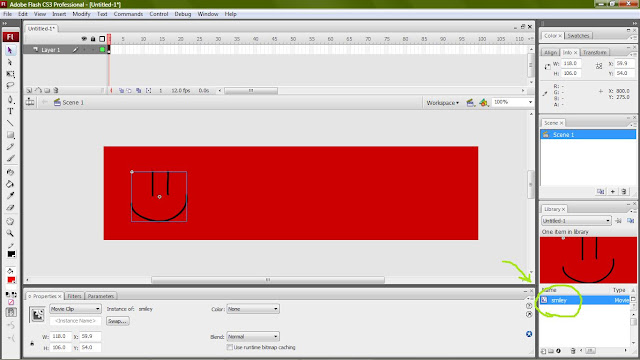Image resolution: width=640 pixels, height=360 pixels.
Task: Open the Movie Clip type dropdown
Action: tap(75, 309)
